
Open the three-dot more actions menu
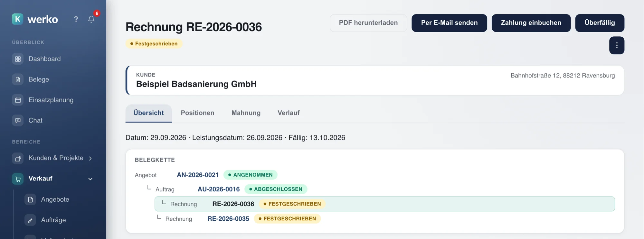(x=617, y=45)
